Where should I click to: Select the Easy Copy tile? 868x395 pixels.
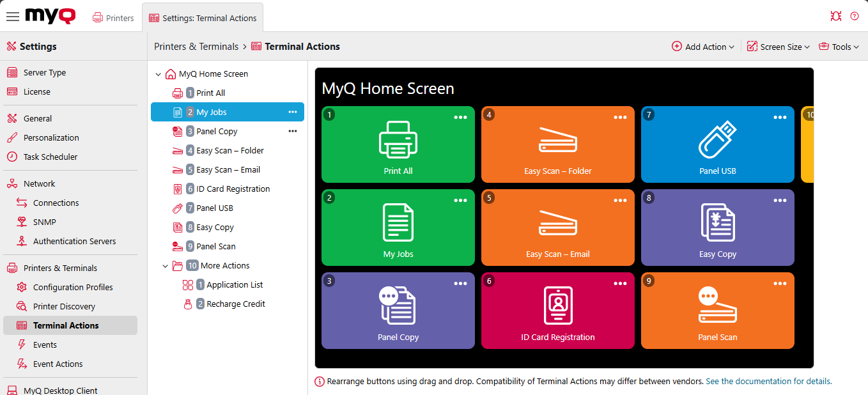tap(717, 228)
